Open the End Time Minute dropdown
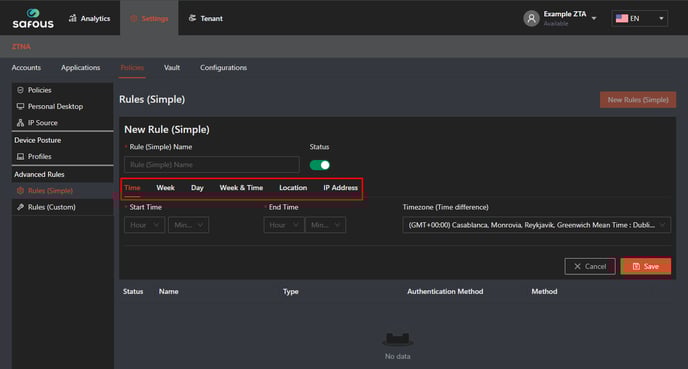This screenshot has height=369, width=688. coord(325,225)
